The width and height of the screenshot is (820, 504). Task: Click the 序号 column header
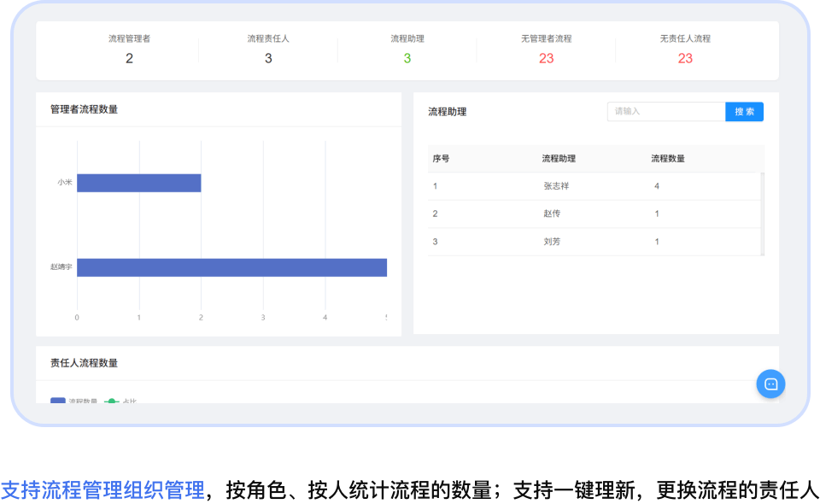point(441,159)
